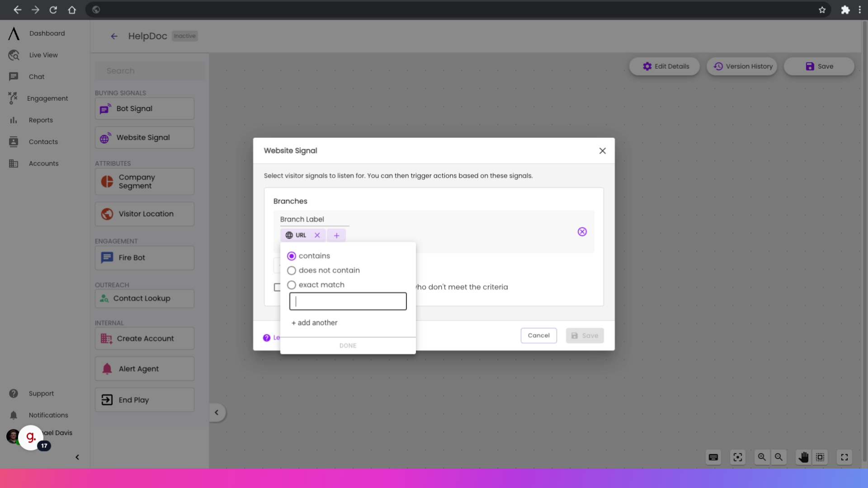Click the Contacts icon
The image size is (868, 488).
click(13, 142)
